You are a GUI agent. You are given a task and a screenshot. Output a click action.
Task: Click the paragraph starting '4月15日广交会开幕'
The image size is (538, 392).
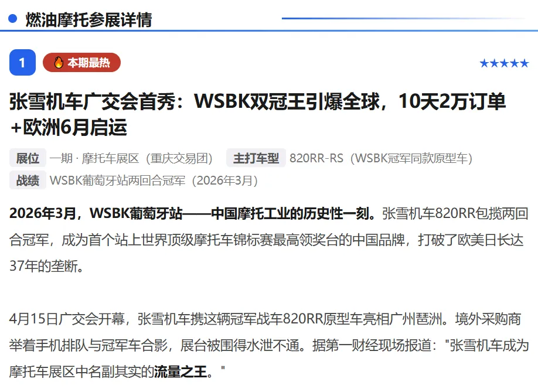click(269, 345)
